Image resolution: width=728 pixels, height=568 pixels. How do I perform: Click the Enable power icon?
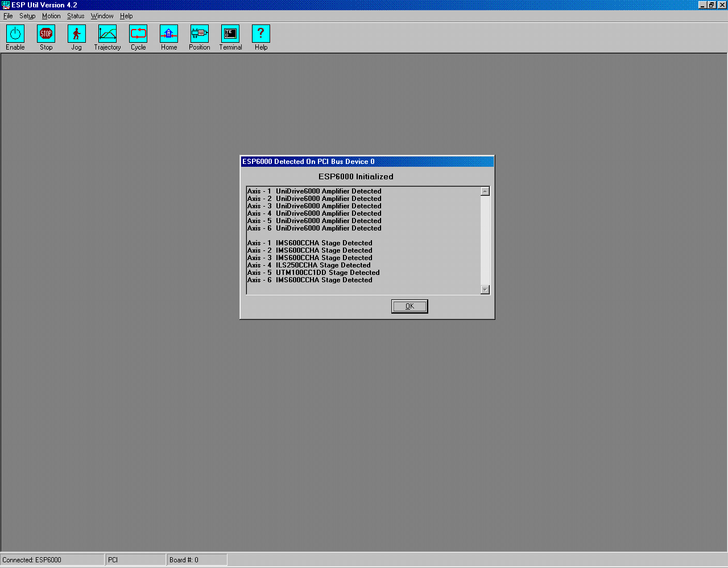(x=15, y=34)
